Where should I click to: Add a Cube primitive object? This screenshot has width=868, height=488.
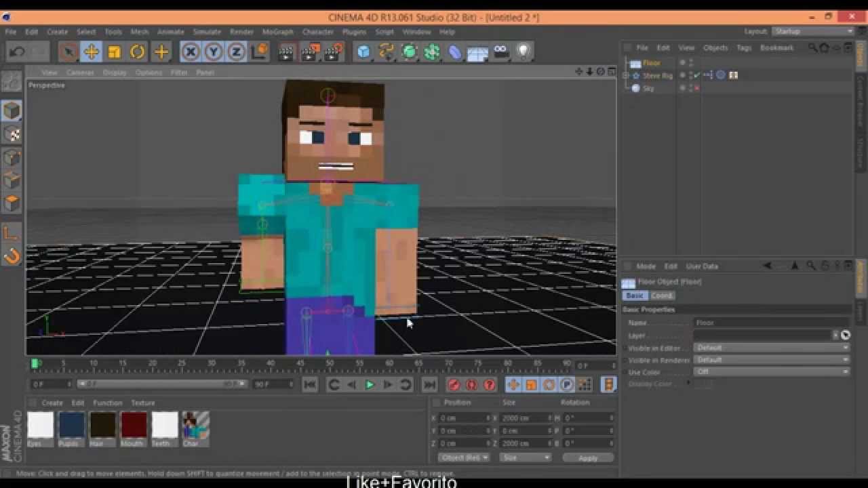coord(364,52)
